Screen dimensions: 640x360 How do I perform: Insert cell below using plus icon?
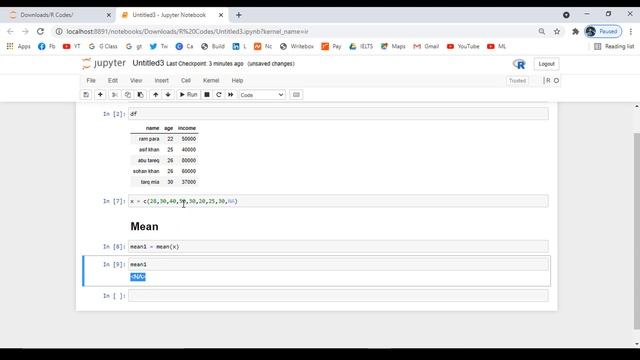point(100,95)
